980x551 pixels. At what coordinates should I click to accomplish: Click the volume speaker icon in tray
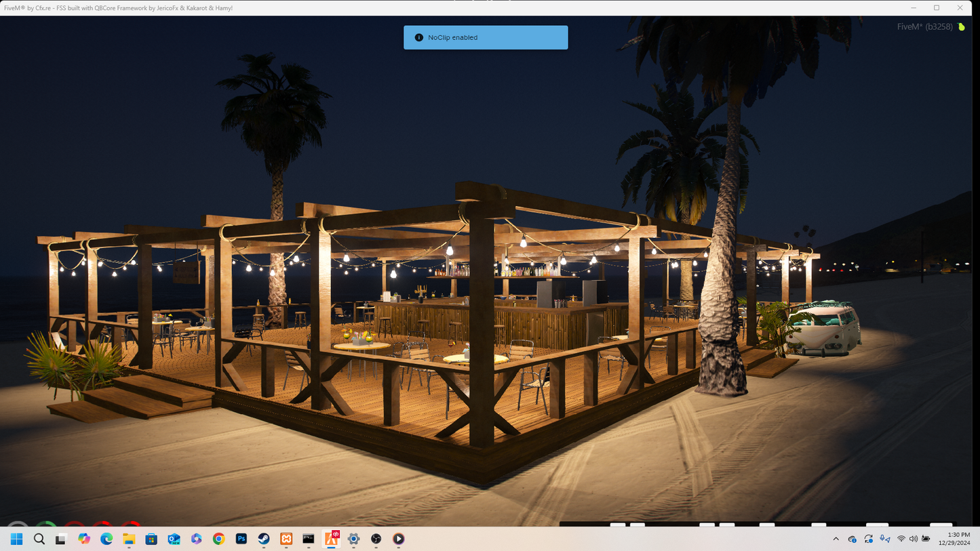coord(914,539)
